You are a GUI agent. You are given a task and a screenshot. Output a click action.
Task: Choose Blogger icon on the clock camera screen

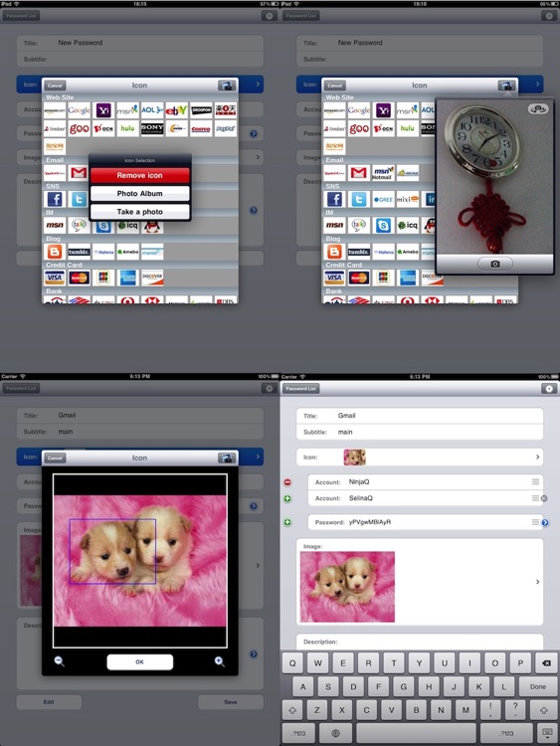(334, 252)
